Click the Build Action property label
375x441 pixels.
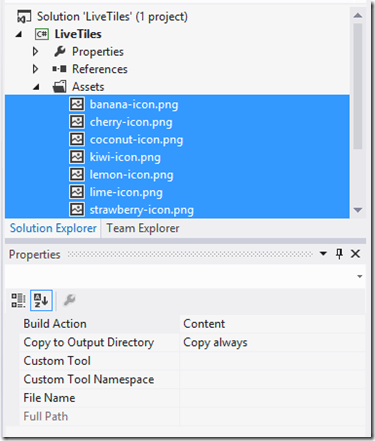point(55,324)
